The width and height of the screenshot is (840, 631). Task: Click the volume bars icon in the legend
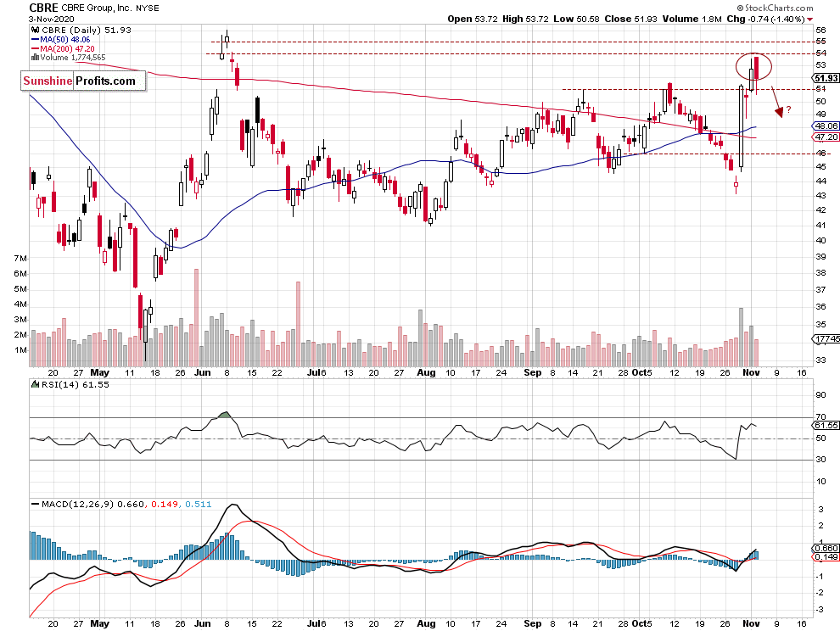tap(36, 58)
